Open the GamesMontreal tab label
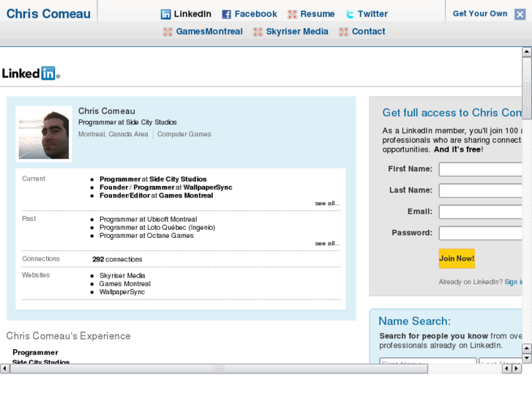This screenshot has height=399, width=532. tap(209, 31)
